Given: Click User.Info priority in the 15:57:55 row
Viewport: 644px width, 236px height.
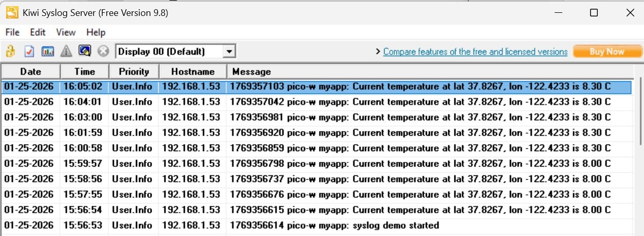Looking at the screenshot, I should pyautogui.click(x=132, y=194).
